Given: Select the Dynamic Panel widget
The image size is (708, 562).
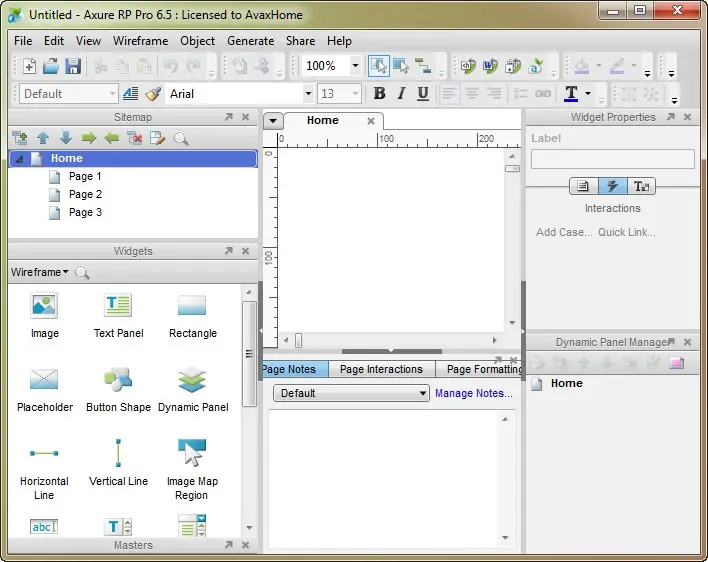Looking at the screenshot, I should click(193, 389).
